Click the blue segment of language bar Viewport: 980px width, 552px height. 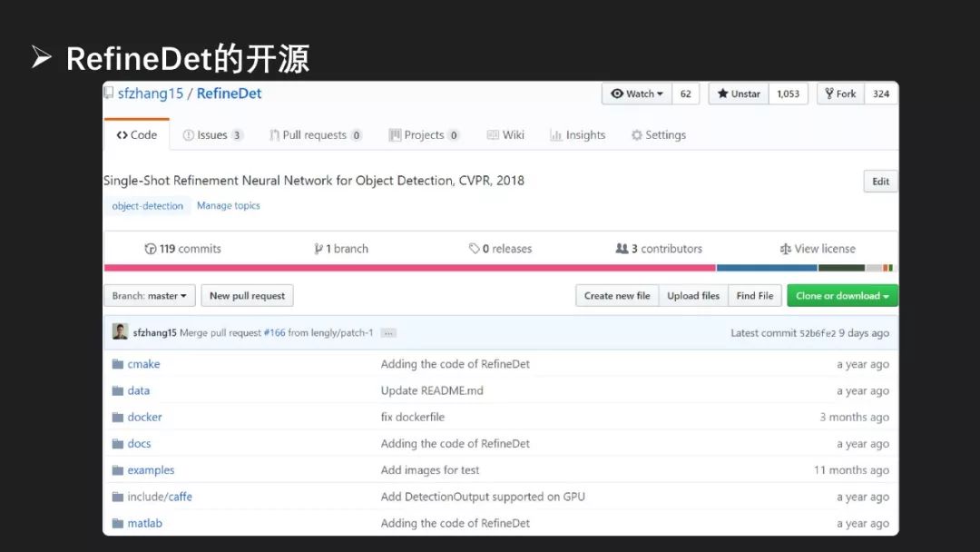tap(767, 268)
